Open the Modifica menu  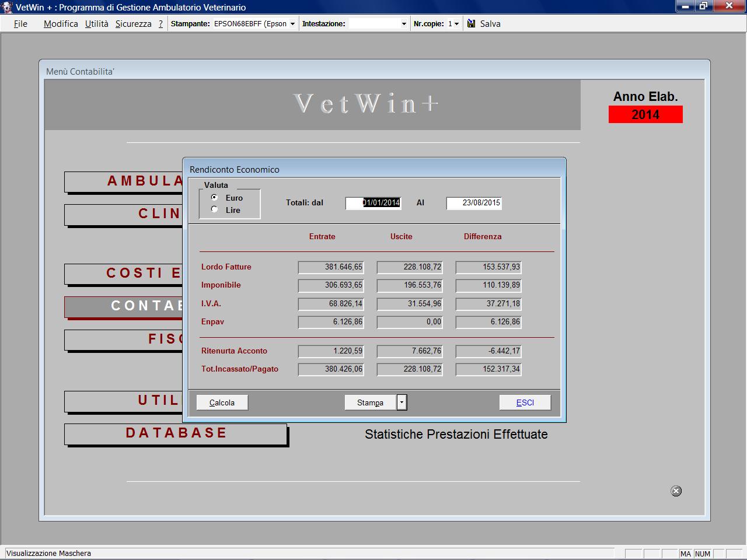pyautogui.click(x=61, y=24)
